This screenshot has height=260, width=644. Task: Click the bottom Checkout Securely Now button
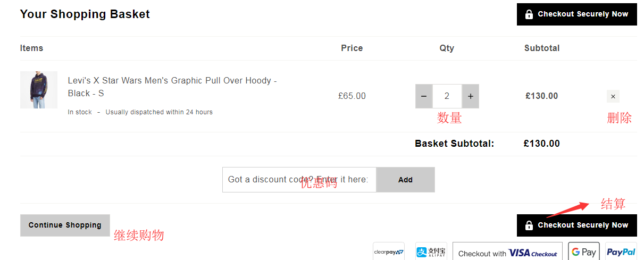tap(576, 225)
